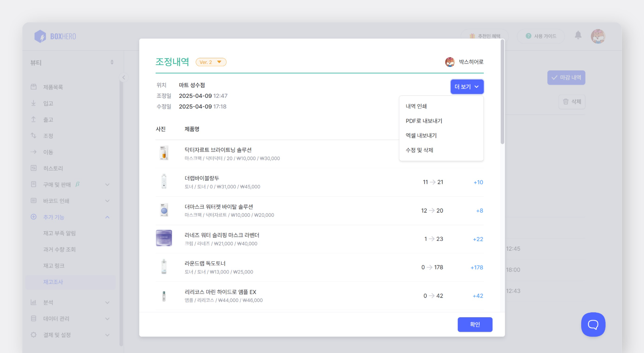Click the 박스히어로 avatar in the dialog
This screenshot has height=353, width=644.
pyautogui.click(x=450, y=62)
